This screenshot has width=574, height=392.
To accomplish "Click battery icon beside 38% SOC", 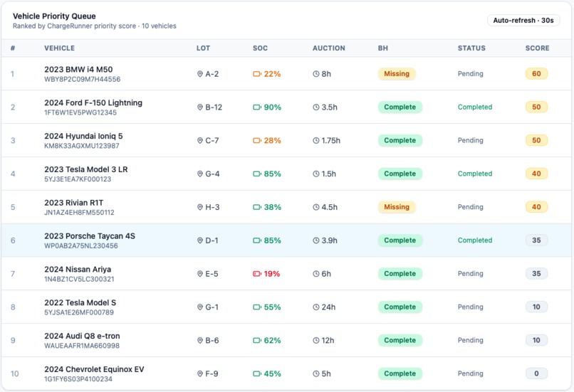I will (x=257, y=207).
